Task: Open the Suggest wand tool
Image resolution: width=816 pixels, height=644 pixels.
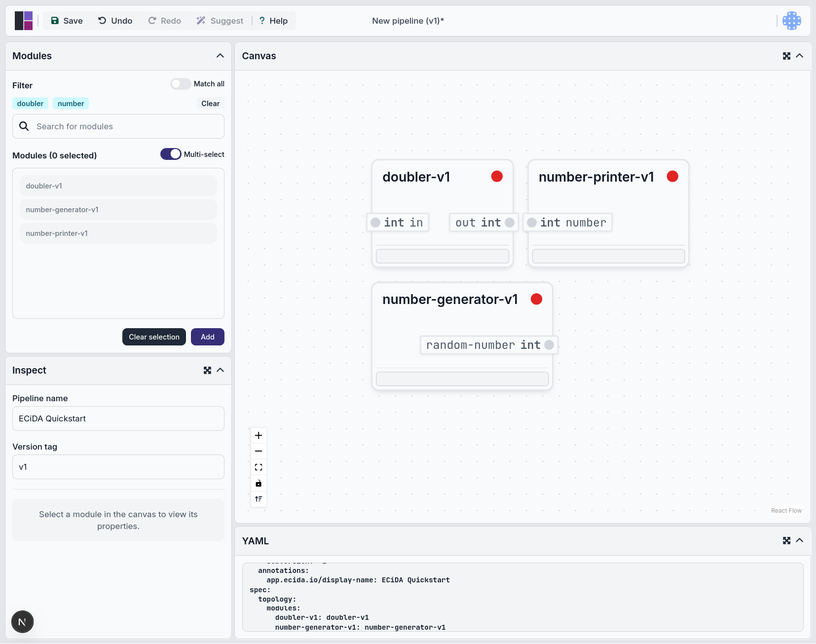Action: [x=220, y=21]
